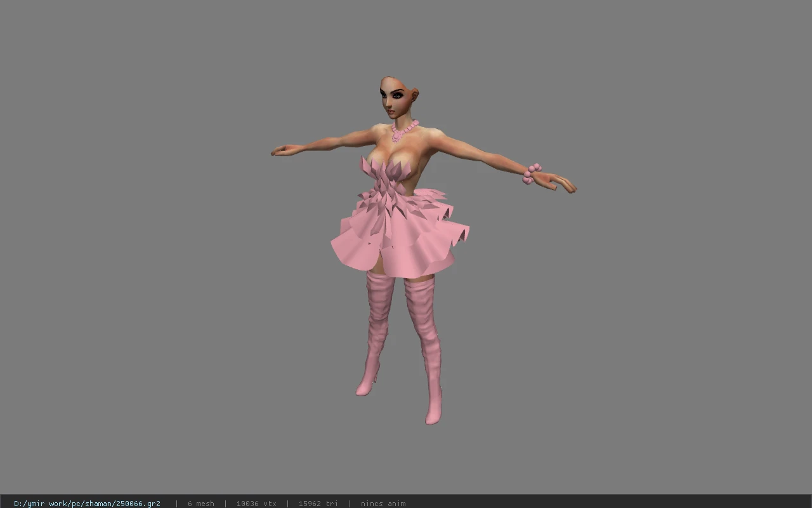The image size is (812, 508).
Task: Click the '6 mesh' status entry
Action: coord(200,504)
